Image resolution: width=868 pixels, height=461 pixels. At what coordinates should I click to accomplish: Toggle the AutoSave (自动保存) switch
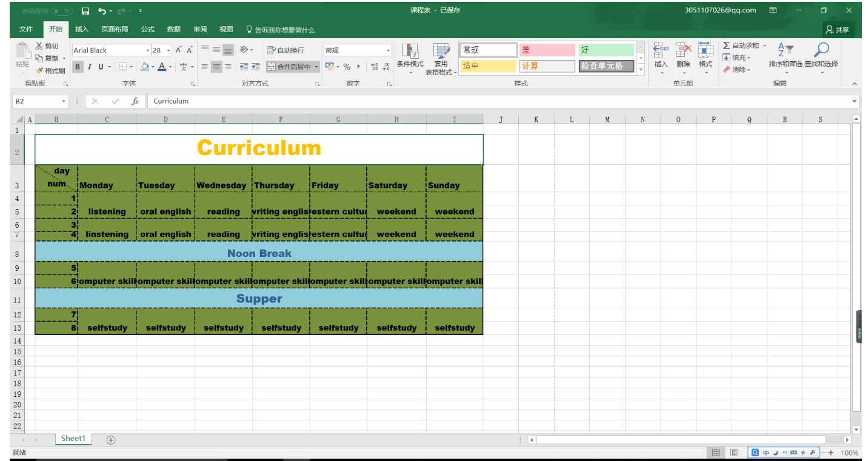[x=61, y=11]
